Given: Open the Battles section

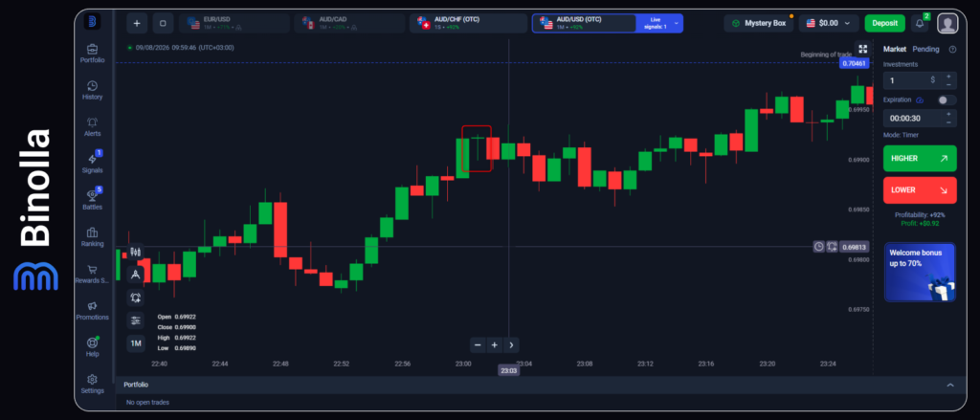Looking at the screenshot, I should pos(93,200).
